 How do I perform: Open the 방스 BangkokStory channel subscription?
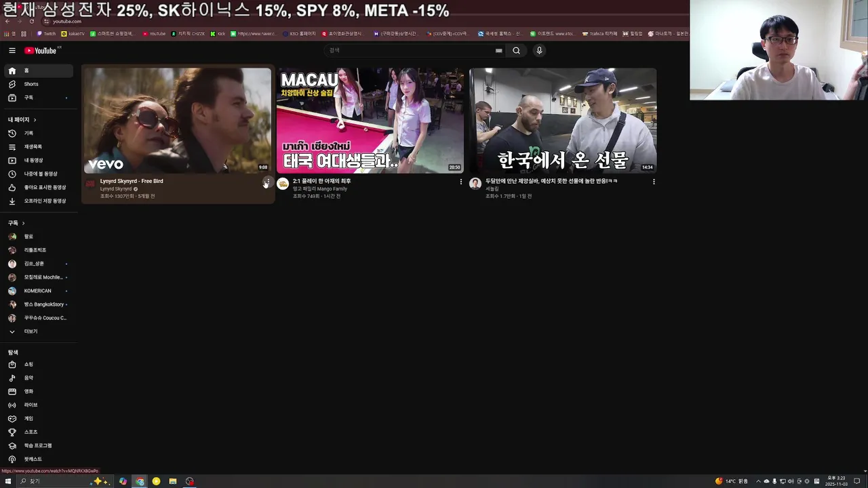click(x=39, y=304)
